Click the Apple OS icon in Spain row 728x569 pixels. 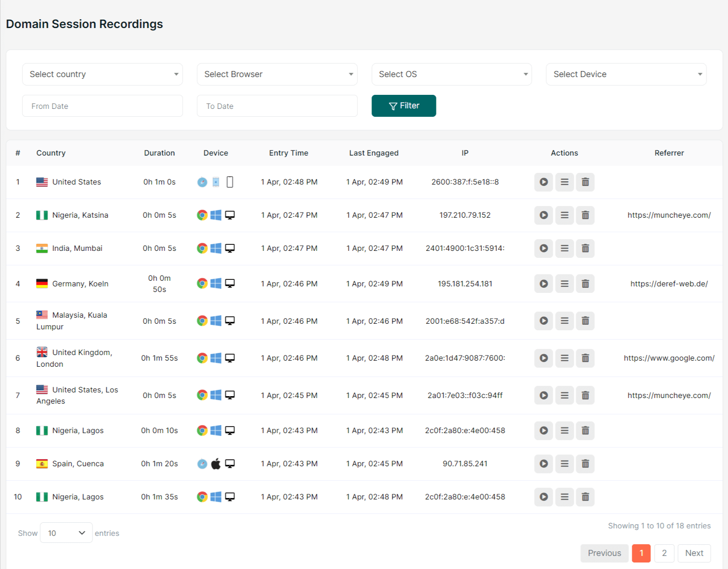coord(216,463)
